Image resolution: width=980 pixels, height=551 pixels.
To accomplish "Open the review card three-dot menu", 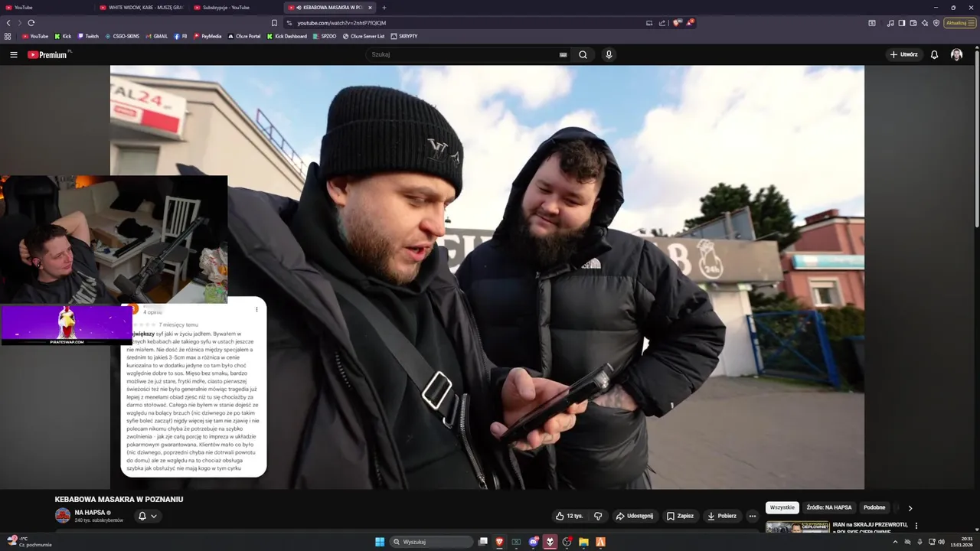I will point(256,309).
